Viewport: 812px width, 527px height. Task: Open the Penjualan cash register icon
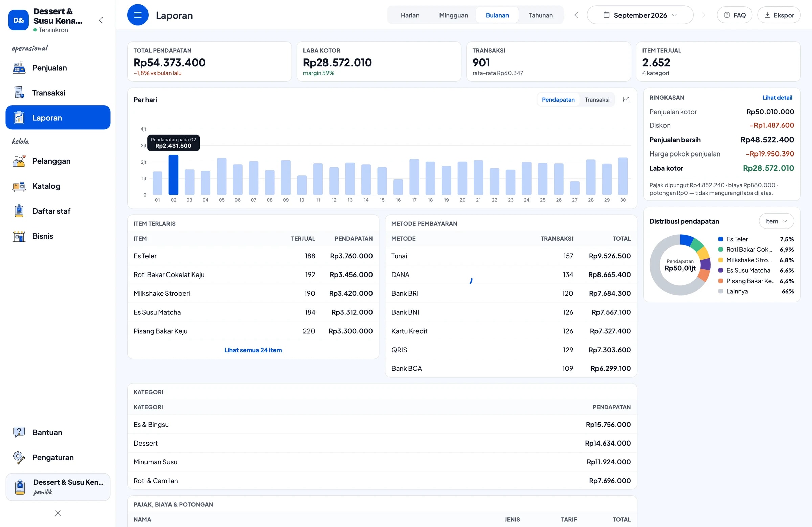pyautogui.click(x=19, y=68)
